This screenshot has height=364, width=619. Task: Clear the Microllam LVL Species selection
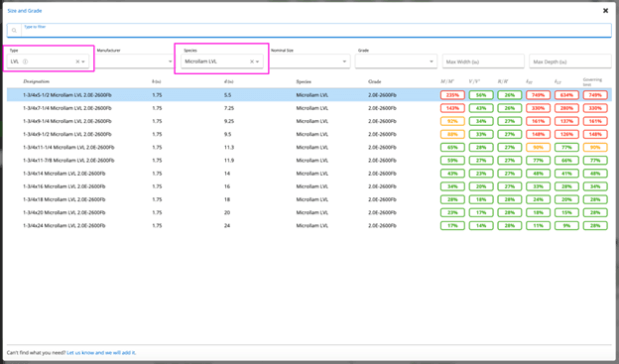[x=252, y=61]
